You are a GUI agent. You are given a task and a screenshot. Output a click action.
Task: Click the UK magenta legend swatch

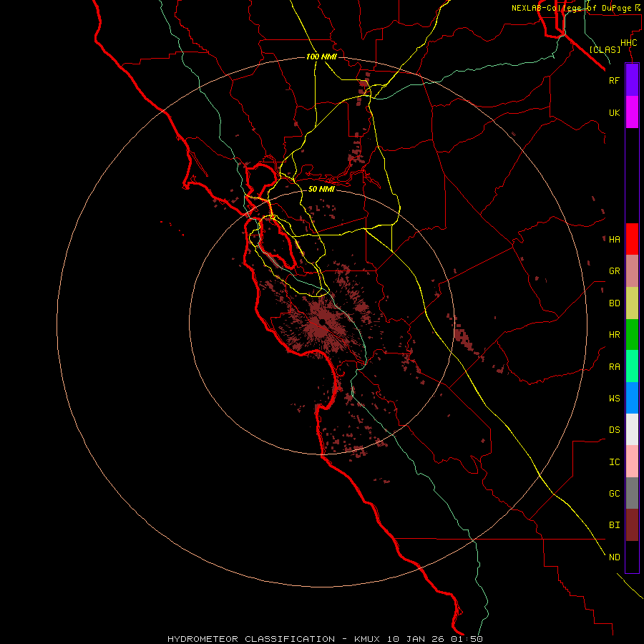point(632,112)
